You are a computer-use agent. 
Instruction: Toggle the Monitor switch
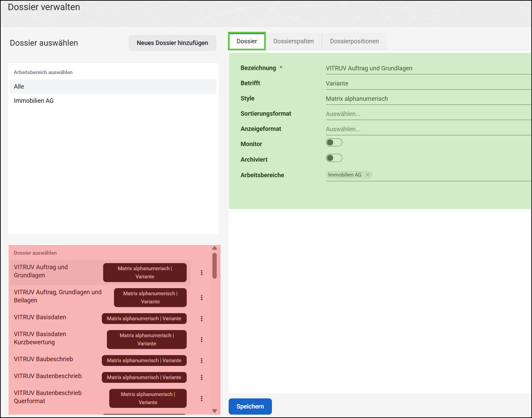pos(334,142)
